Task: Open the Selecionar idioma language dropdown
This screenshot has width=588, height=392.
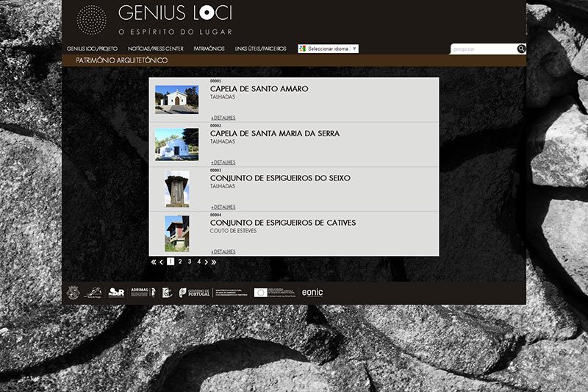Action: pos(328,49)
